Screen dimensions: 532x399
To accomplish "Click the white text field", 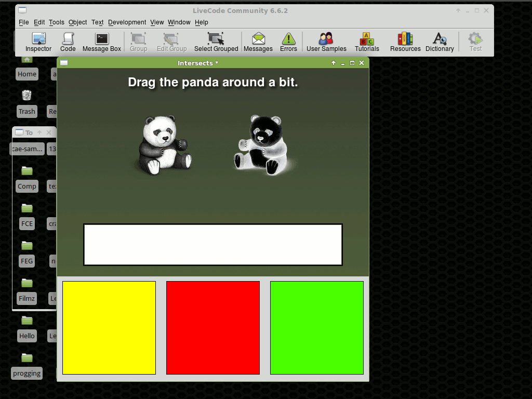I will tap(213, 245).
